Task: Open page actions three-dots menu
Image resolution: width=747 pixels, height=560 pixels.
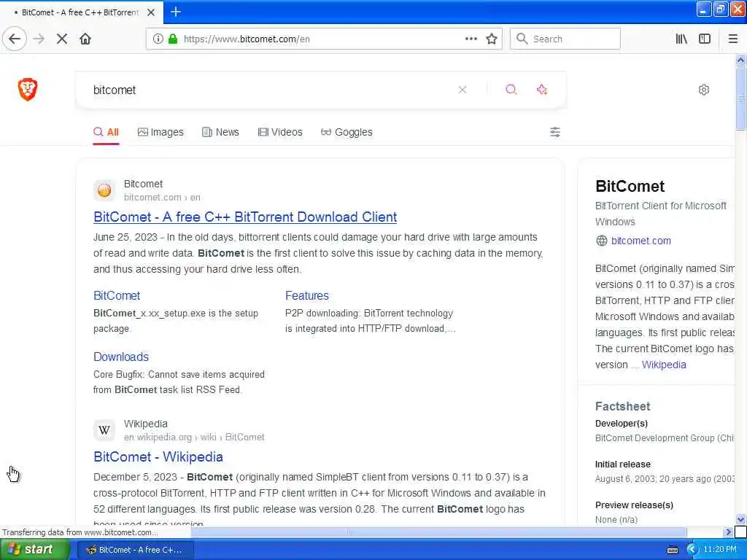Action: pos(471,39)
